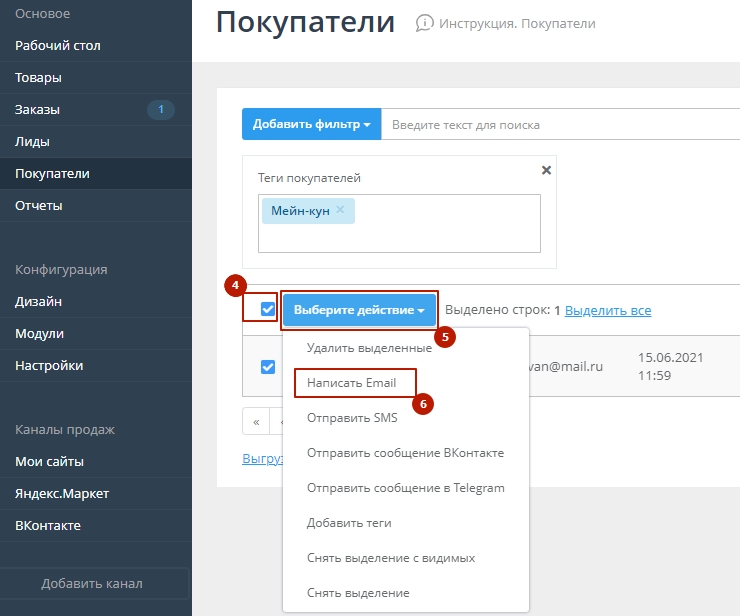Viewport: 740px width, 616px height.
Task: Close the Теги покупателей filter block
Action: (x=546, y=170)
